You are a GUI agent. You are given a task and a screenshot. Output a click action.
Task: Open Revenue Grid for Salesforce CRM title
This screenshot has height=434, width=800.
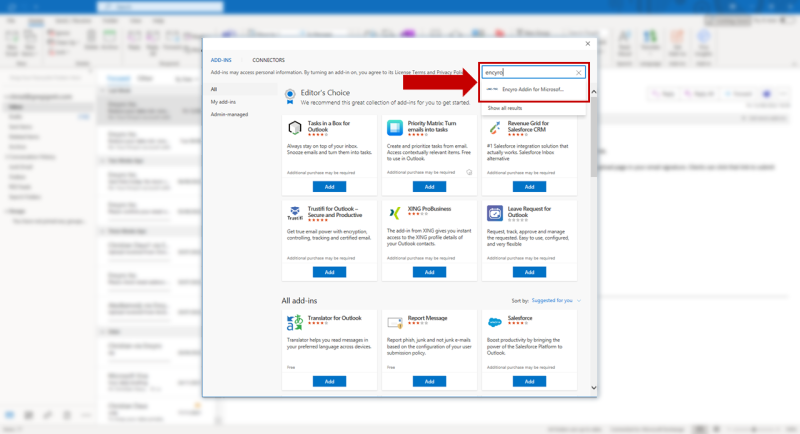(528, 126)
